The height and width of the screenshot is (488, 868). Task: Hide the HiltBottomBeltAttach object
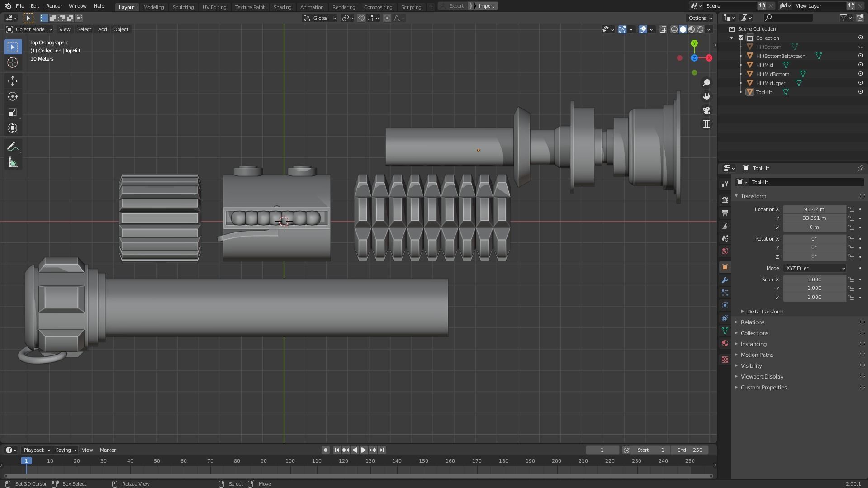pyautogui.click(x=860, y=56)
